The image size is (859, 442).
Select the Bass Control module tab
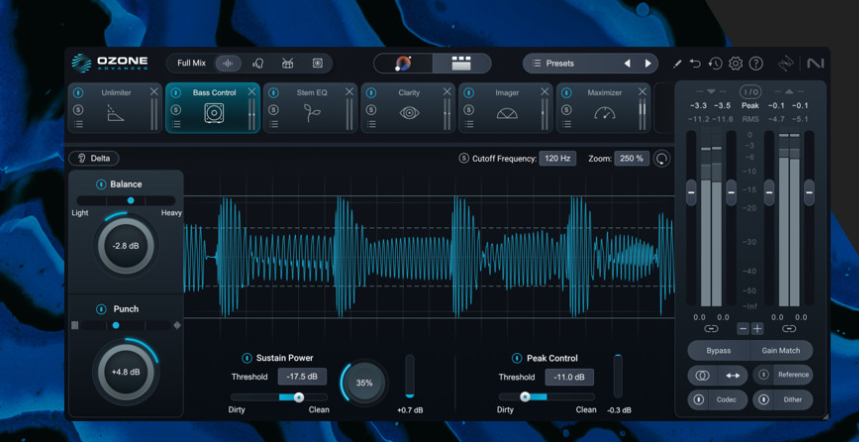click(x=213, y=108)
